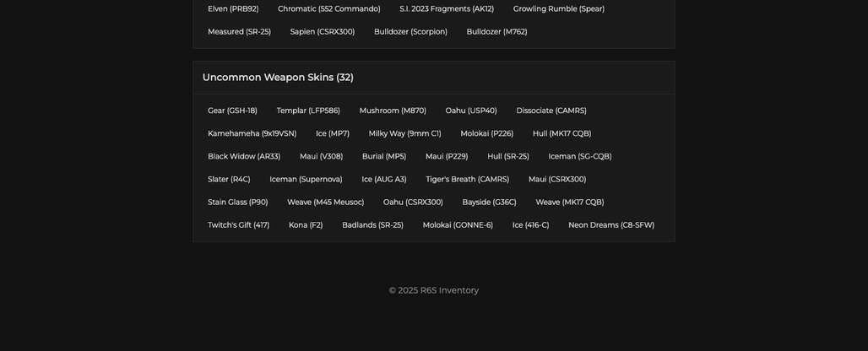Click Hull (MK17 CQB) entry

(x=561, y=134)
